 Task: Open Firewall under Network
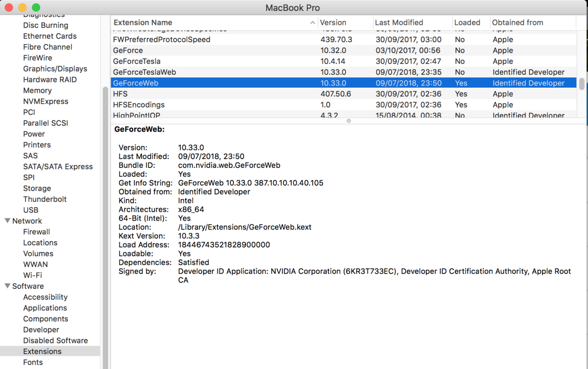pos(36,232)
